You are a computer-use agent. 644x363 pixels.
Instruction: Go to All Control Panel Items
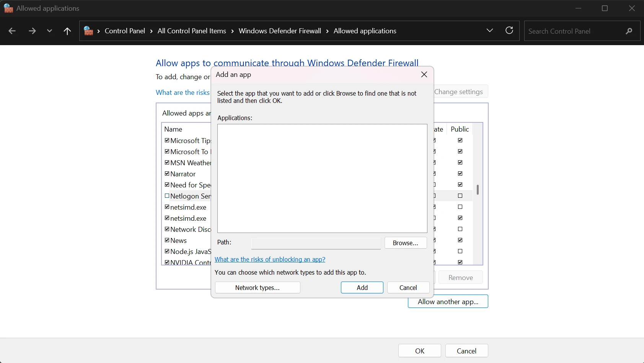pyautogui.click(x=192, y=31)
